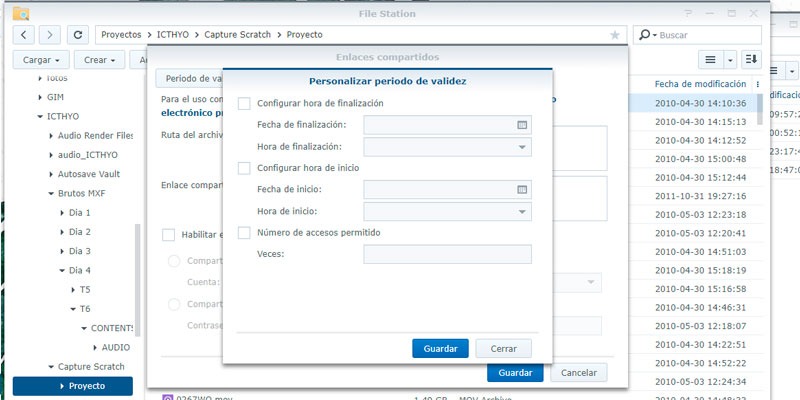Expand the T5 folder
800x400 pixels.
pos(73,290)
